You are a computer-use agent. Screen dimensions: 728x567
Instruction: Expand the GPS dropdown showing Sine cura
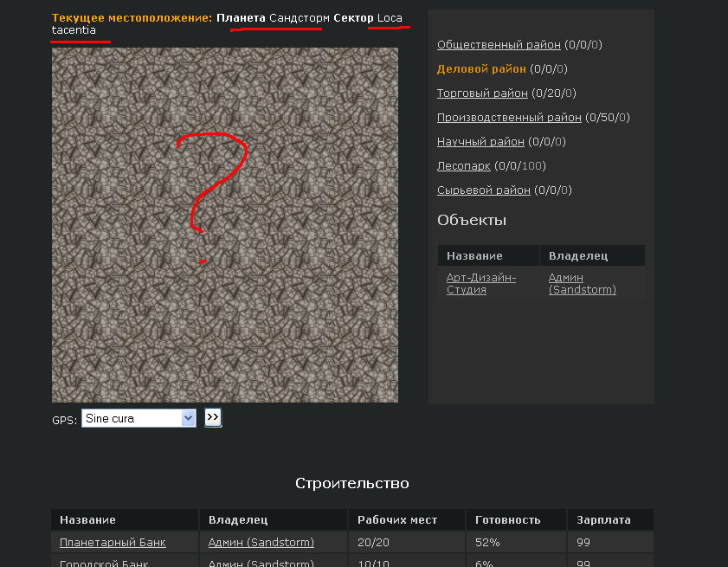point(139,418)
